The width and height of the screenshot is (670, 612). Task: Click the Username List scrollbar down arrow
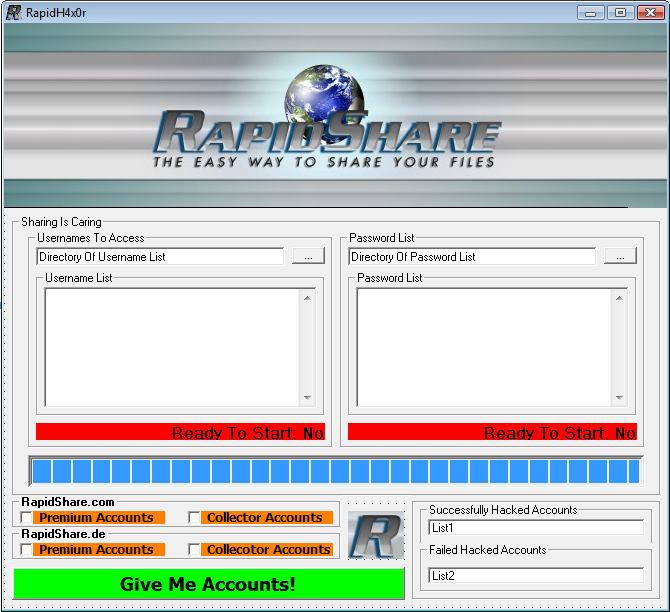tap(307, 397)
